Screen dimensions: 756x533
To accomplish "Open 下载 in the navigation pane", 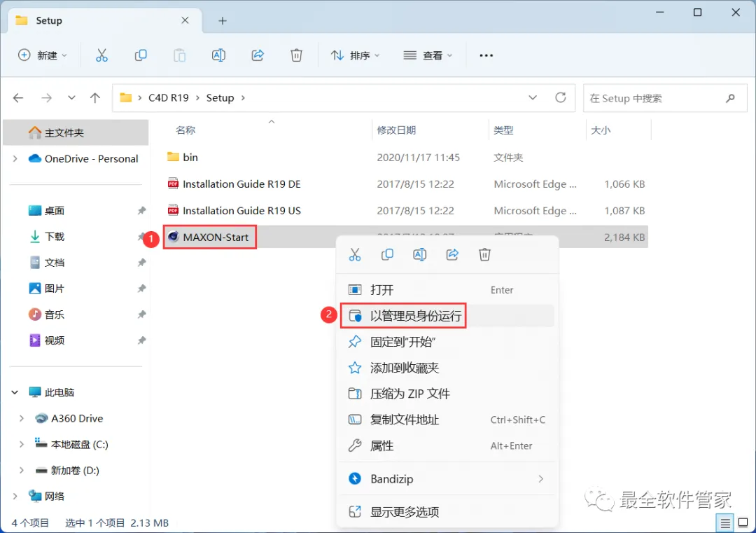I will tap(54, 237).
